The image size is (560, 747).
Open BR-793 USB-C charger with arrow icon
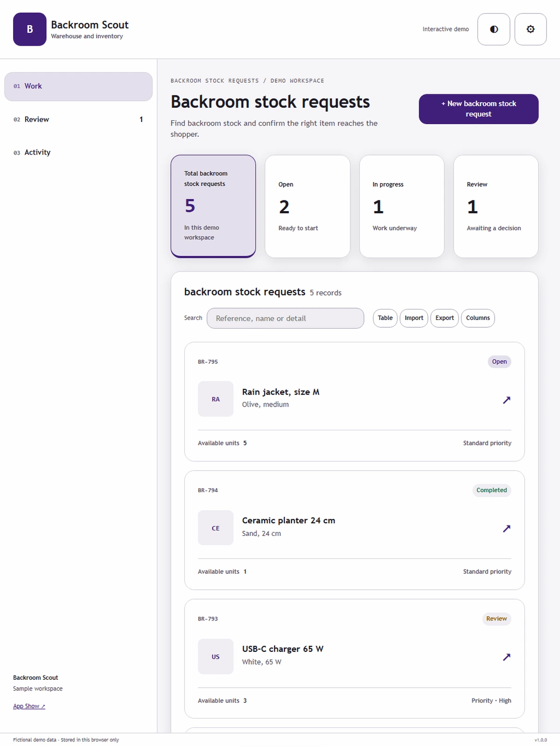point(506,657)
